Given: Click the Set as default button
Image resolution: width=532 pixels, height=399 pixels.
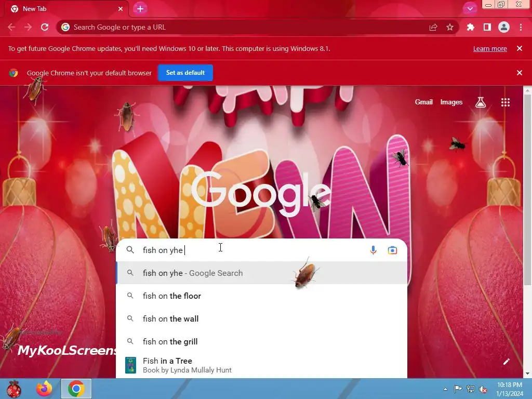Looking at the screenshot, I should pyautogui.click(x=185, y=73).
